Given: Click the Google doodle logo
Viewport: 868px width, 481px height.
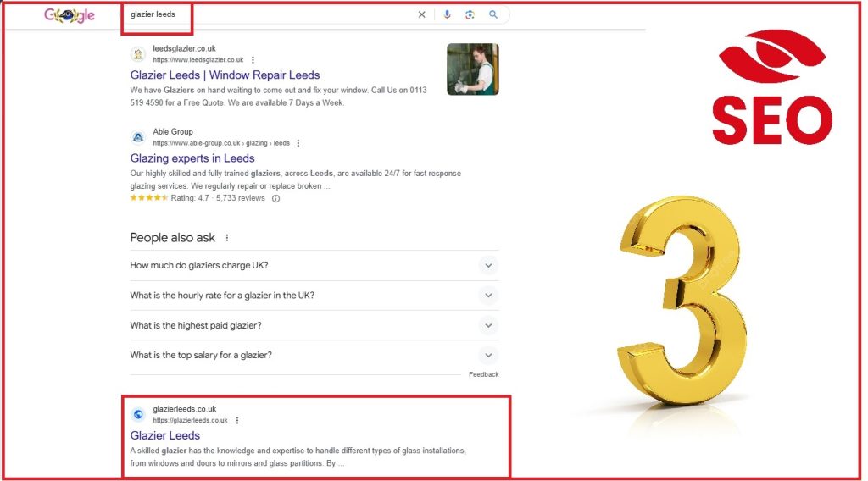Looking at the screenshot, I should coord(70,15).
